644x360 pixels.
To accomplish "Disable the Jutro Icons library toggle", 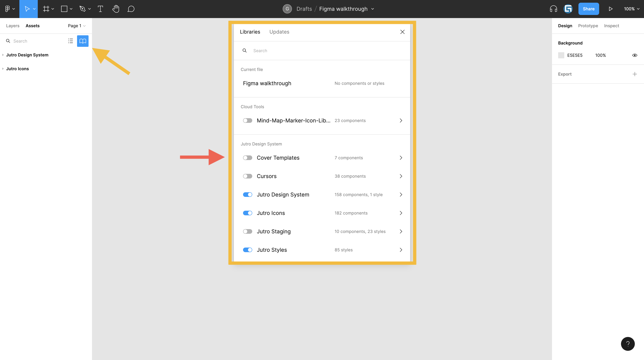I will tap(247, 213).
